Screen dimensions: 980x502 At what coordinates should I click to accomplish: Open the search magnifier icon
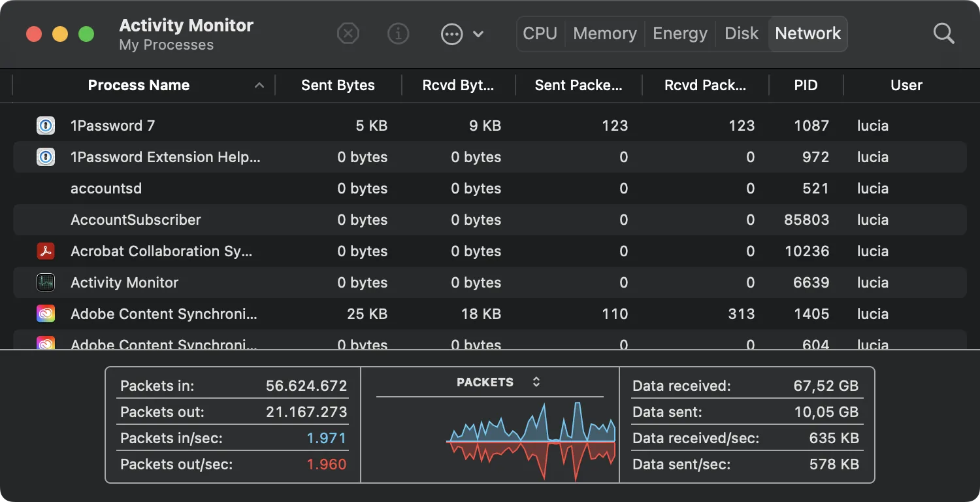[x=943, y=33]
